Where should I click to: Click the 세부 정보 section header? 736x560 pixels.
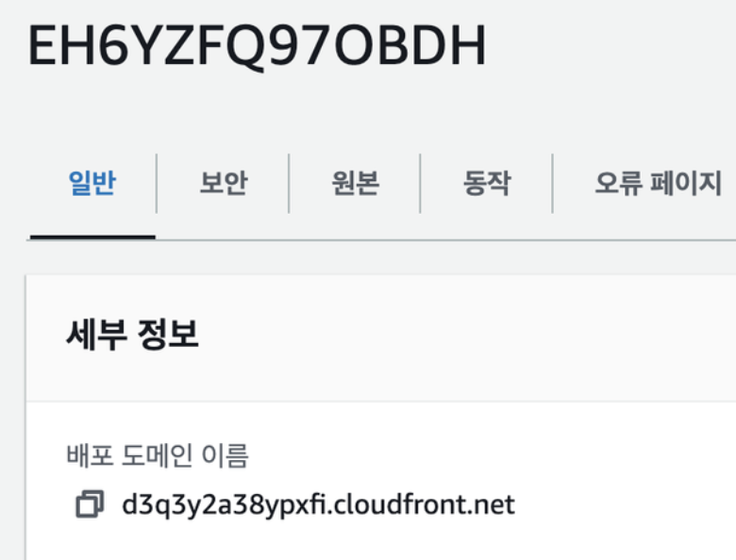[132, 334]
